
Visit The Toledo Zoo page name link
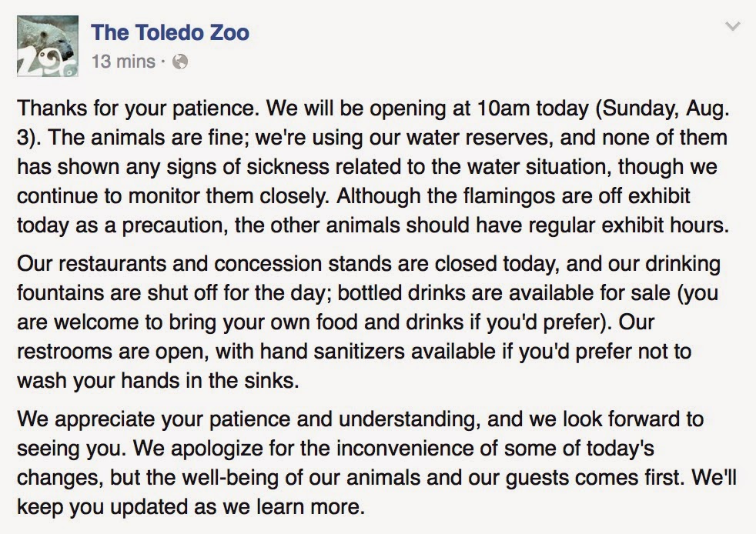coord(170,33)
